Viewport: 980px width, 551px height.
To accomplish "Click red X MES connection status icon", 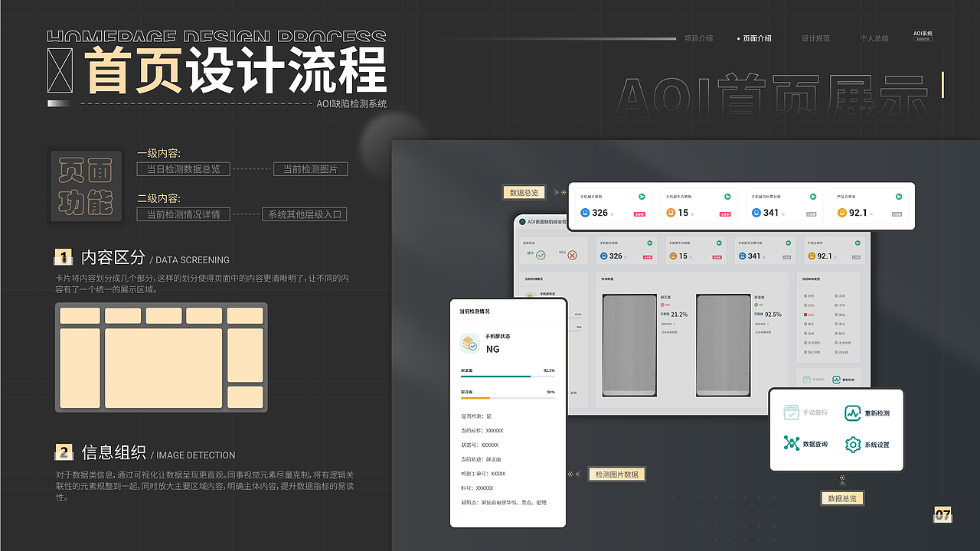I will (572, 255).
